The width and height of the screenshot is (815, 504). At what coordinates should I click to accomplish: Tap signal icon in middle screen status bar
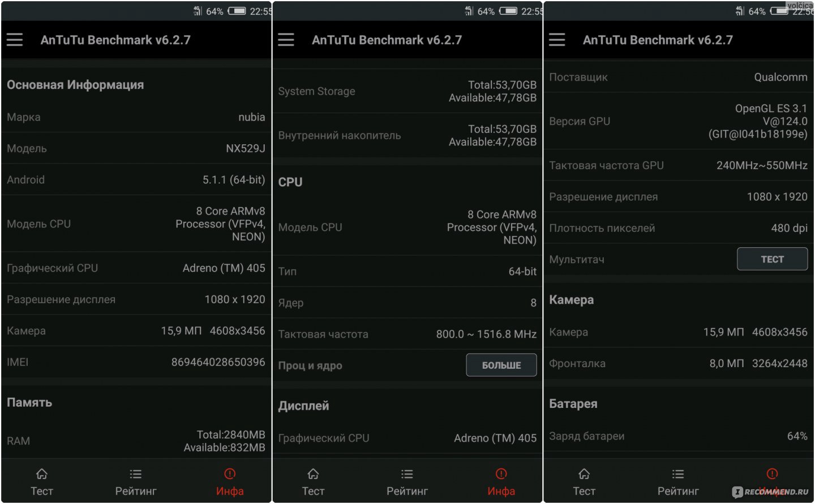point(469,11)
